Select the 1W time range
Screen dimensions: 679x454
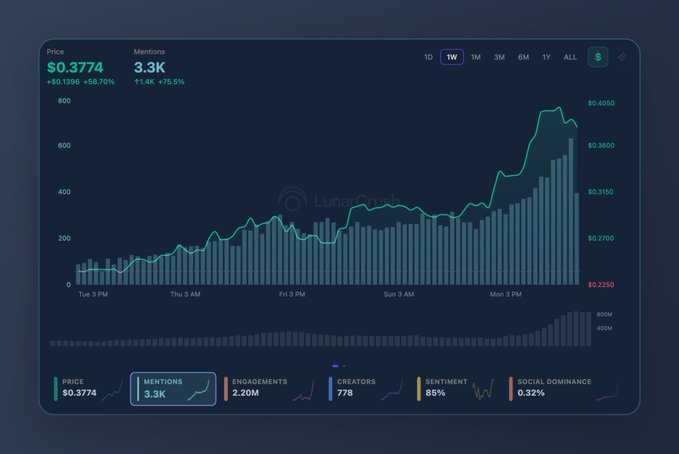(452, 57)
